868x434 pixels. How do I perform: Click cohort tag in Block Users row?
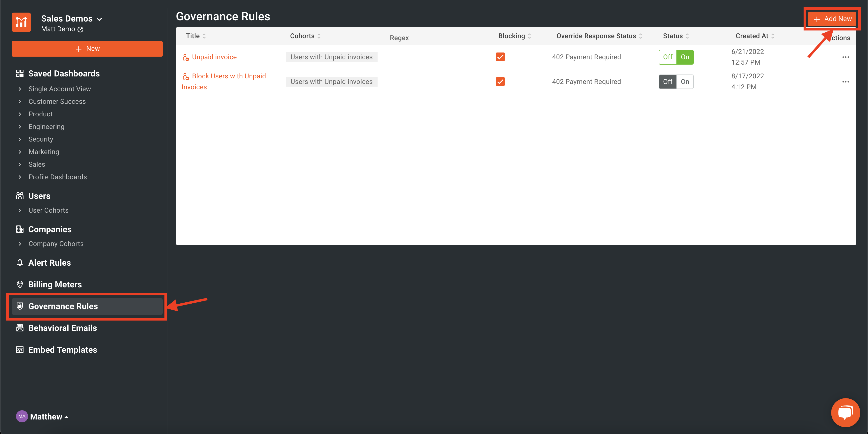click(x=332, y=82)
